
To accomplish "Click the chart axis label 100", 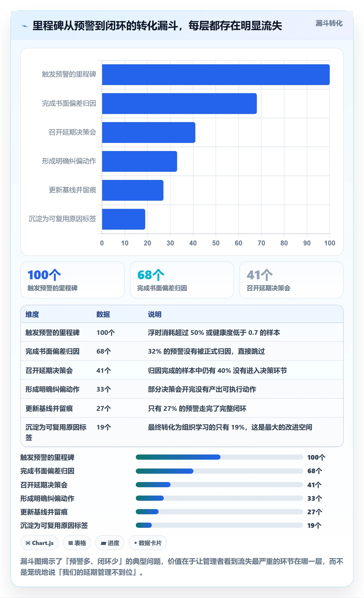I will coord(330,243).
